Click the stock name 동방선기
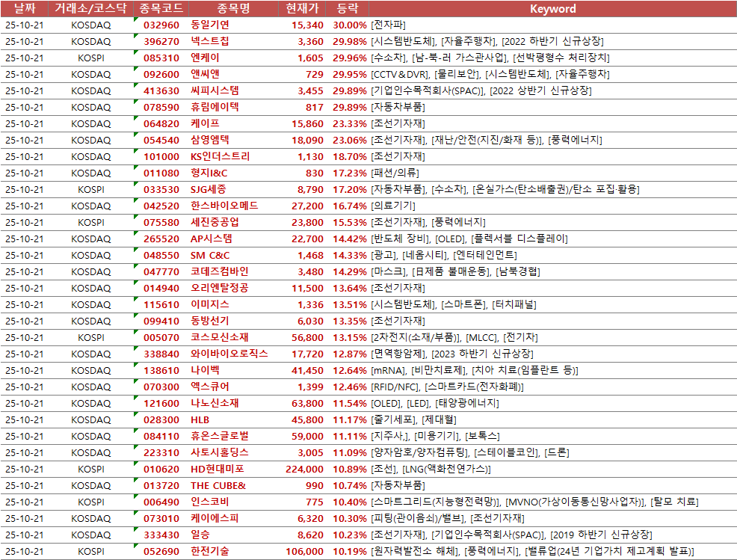Image resolution: width=737 pixels, height=560 pixels. [x=210, y=321]
